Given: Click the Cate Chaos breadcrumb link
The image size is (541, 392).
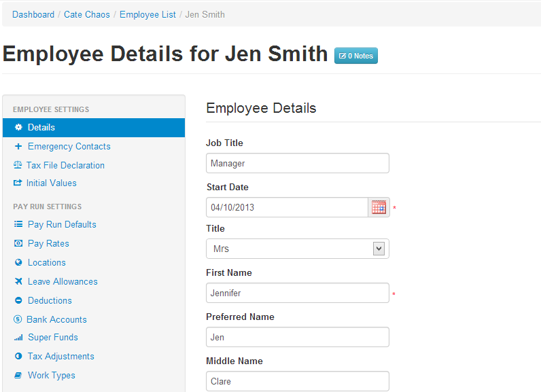Looking at the screenshot, I should click(x=87, y=14).
